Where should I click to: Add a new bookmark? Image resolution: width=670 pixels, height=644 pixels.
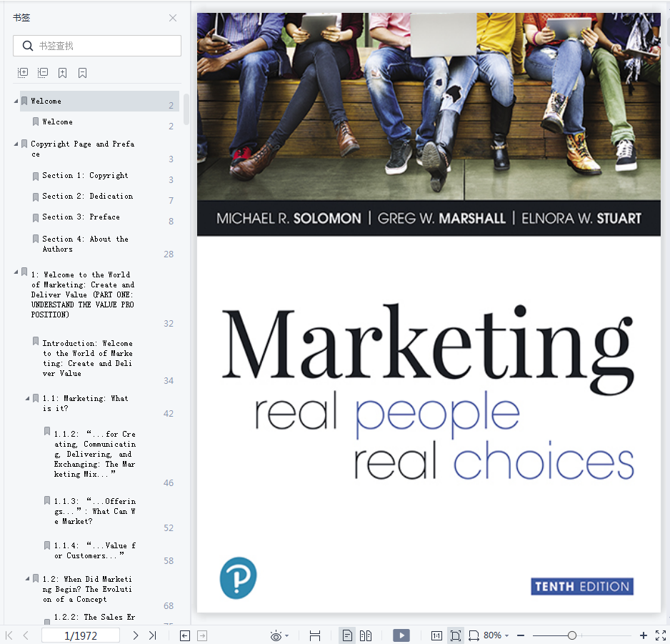62,73
